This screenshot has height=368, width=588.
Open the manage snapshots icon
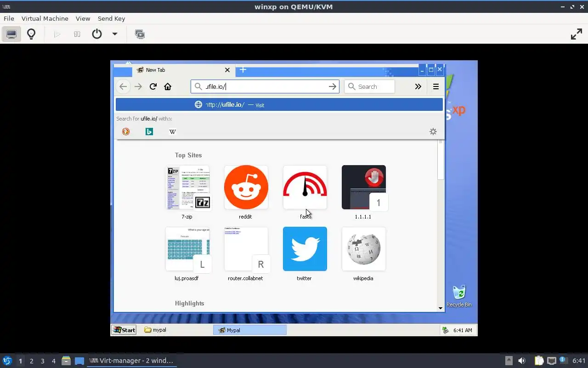140,34
